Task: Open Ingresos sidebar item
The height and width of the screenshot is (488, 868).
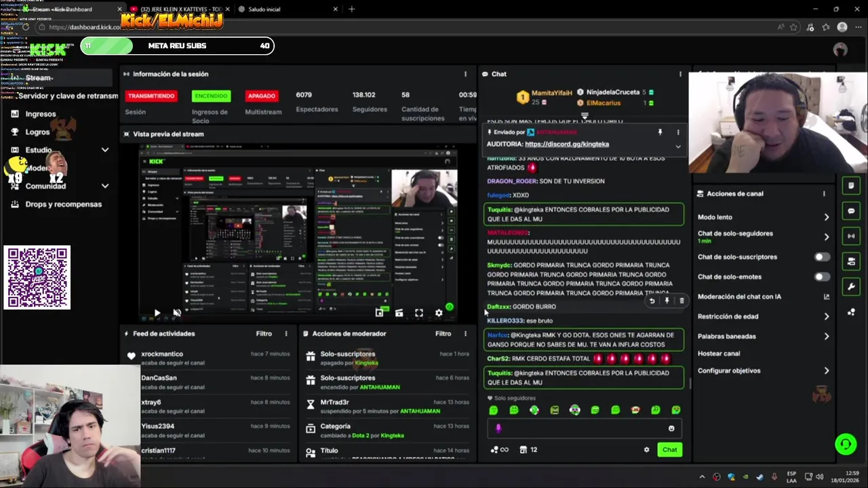Action: pos(41,114)
